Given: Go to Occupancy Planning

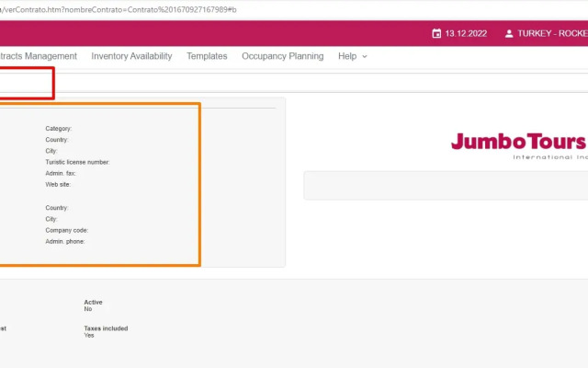Looking at the screenshot, I should click(282, 56).
